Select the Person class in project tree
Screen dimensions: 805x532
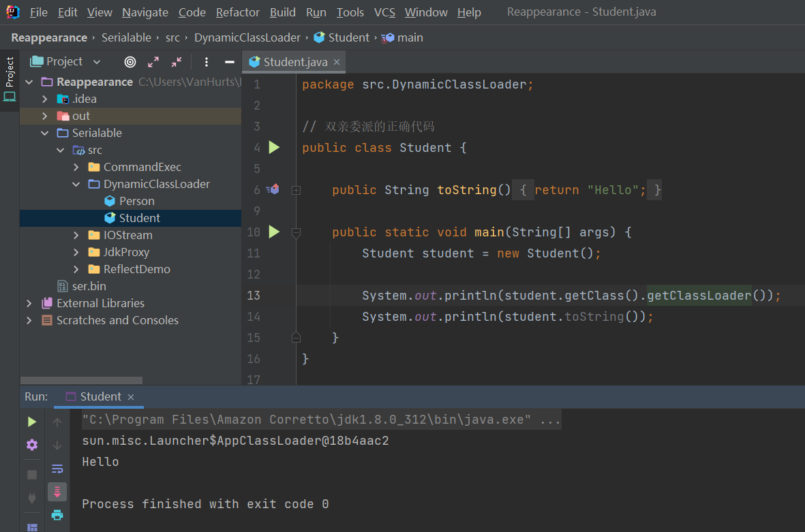[136, 201]
